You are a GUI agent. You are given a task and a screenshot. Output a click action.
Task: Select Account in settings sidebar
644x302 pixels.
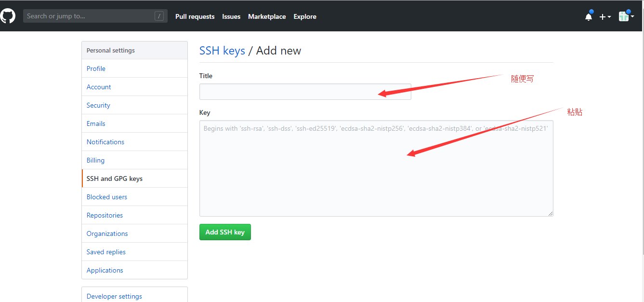click(x=134, y=87)
